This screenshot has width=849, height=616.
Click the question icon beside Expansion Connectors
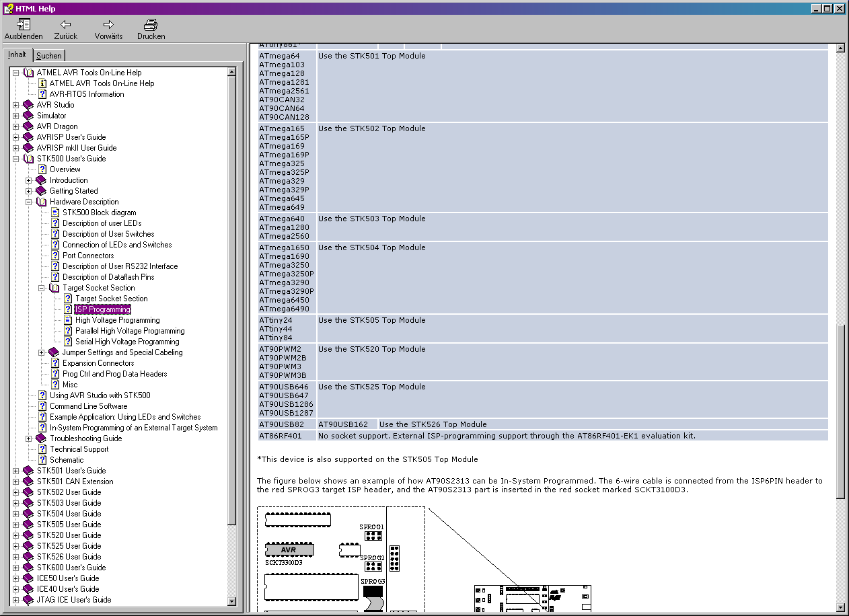tap(55, 363)
